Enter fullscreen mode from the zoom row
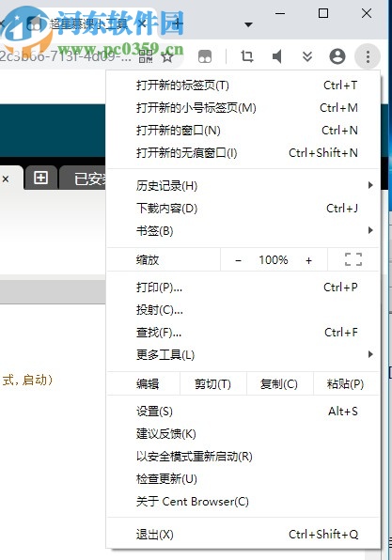The width and height of the screenshot is (392, 560). (353, 259)
